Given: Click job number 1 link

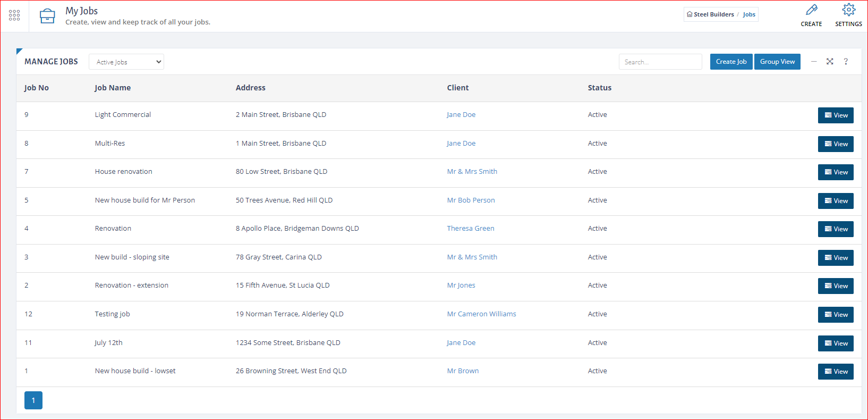Looking at the screenshot, I should click(x=26, y=371).
